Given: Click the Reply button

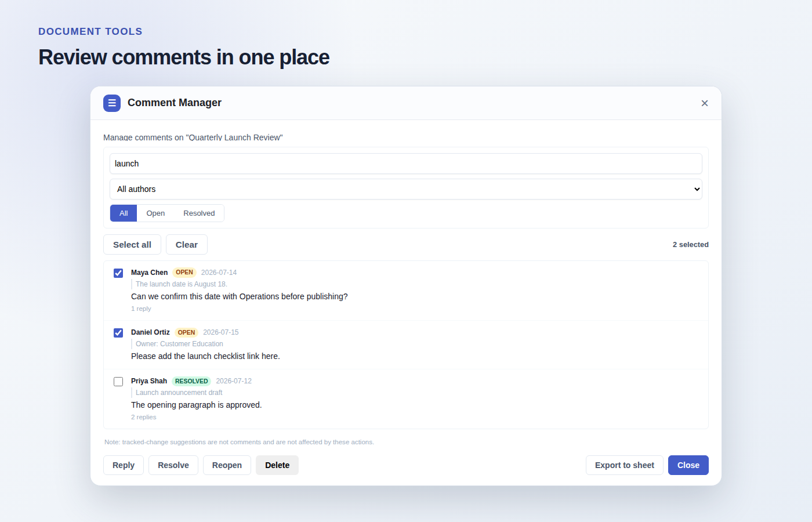Looking at the screenshot, I should tap(124, 465).
